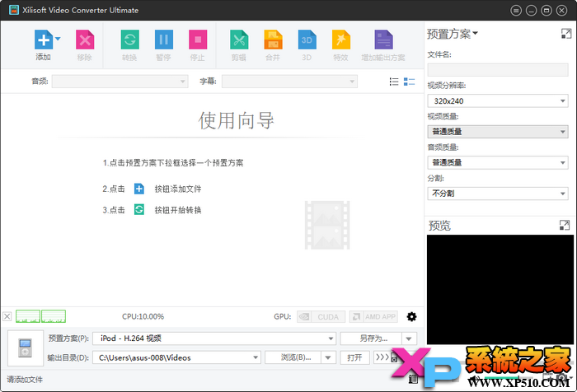Image resolution: width=577 pixels, height=392 pixels.
Task: Minimize the Xilisoft window
Action: click(x=531, y=11)
